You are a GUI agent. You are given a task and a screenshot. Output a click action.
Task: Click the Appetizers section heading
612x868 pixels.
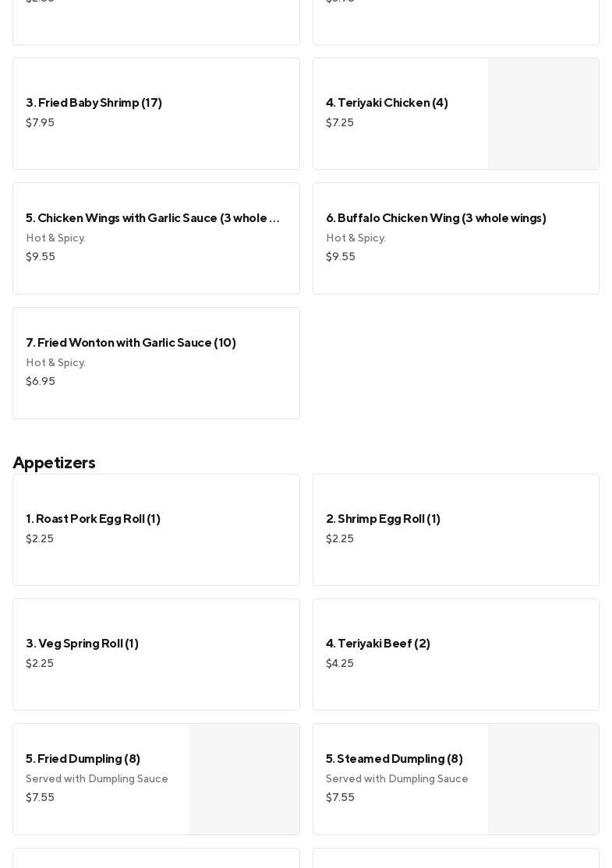55,463
